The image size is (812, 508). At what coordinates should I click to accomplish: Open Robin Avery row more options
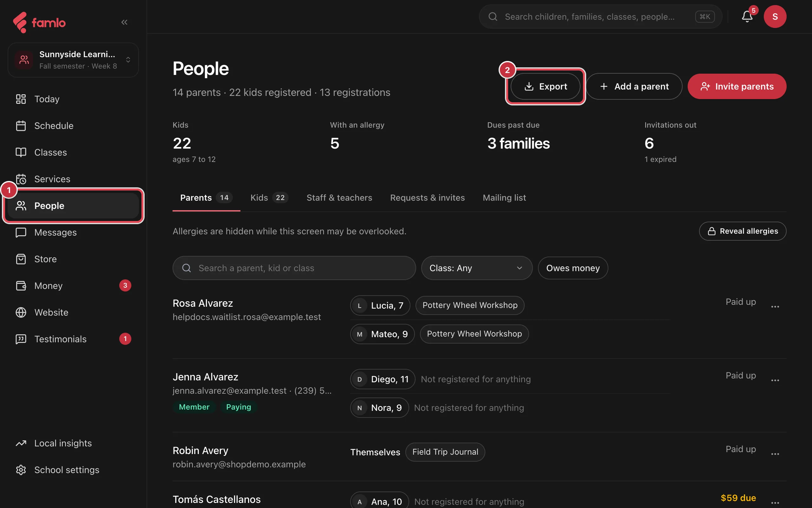775,454
